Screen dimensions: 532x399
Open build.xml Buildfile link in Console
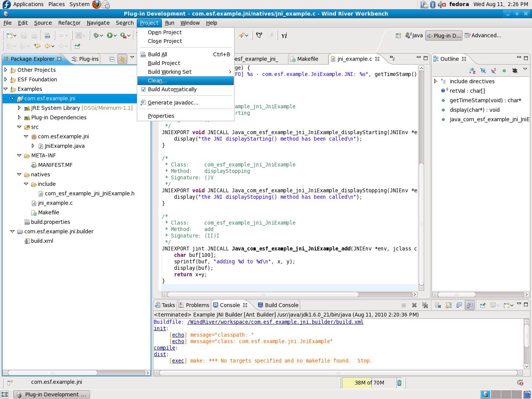[x=275, y=322]
